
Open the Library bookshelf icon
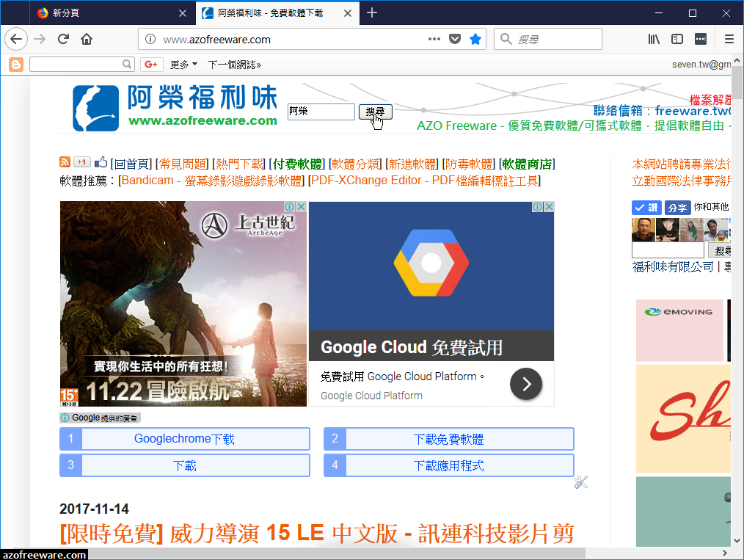654,39
